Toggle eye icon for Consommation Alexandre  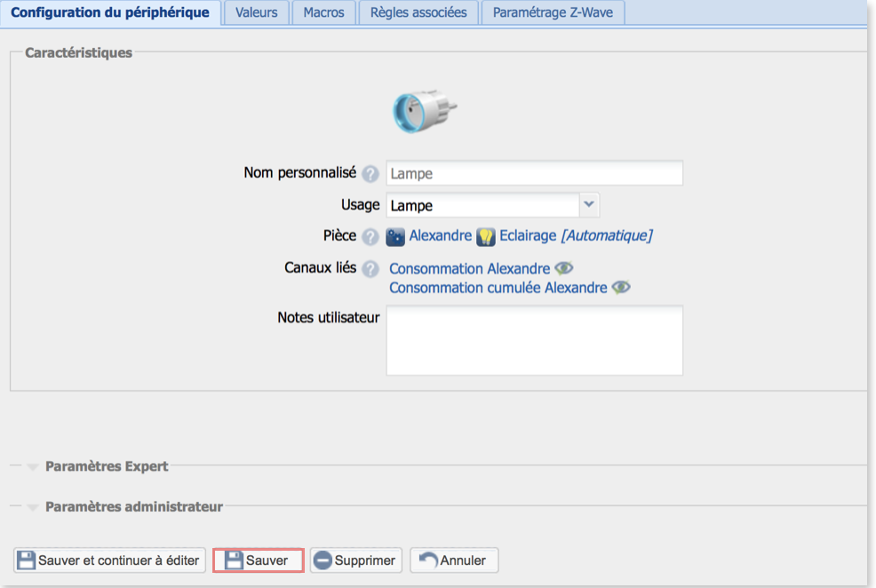pyautogui.click(x=564, y=268)
